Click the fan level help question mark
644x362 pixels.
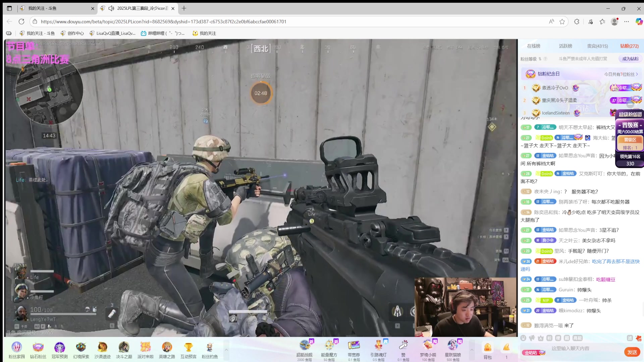(545, 59)
